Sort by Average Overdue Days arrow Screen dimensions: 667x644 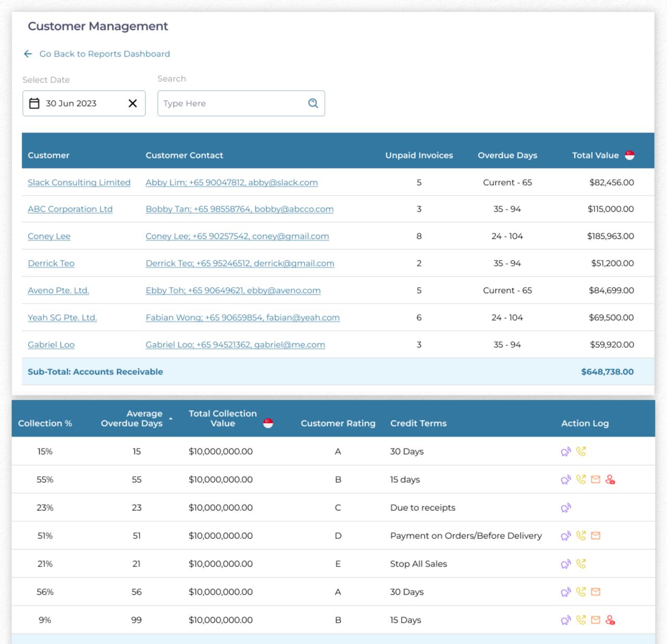coord(170,419)
